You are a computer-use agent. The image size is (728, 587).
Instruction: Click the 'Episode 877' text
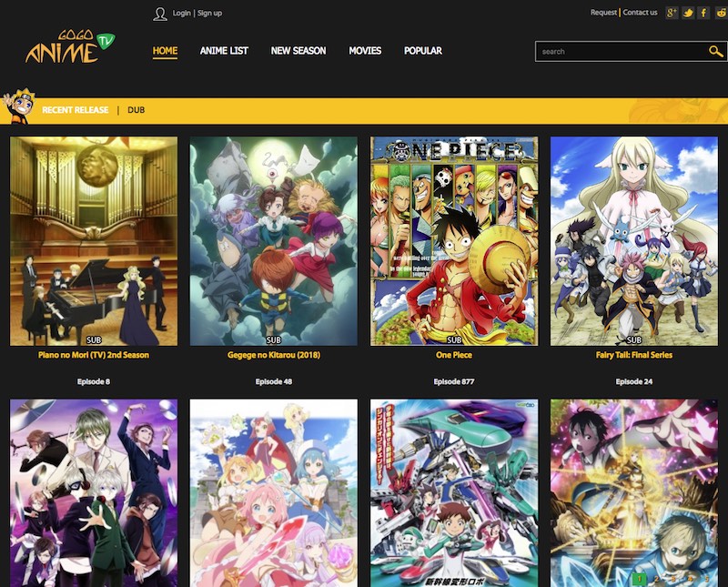pos(453,381)
